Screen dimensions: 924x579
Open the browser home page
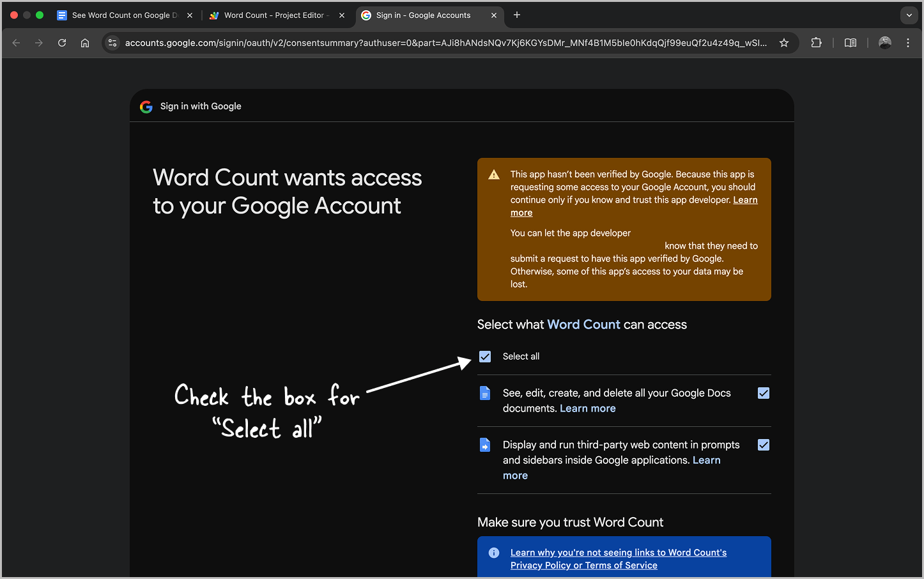point(85,43)
